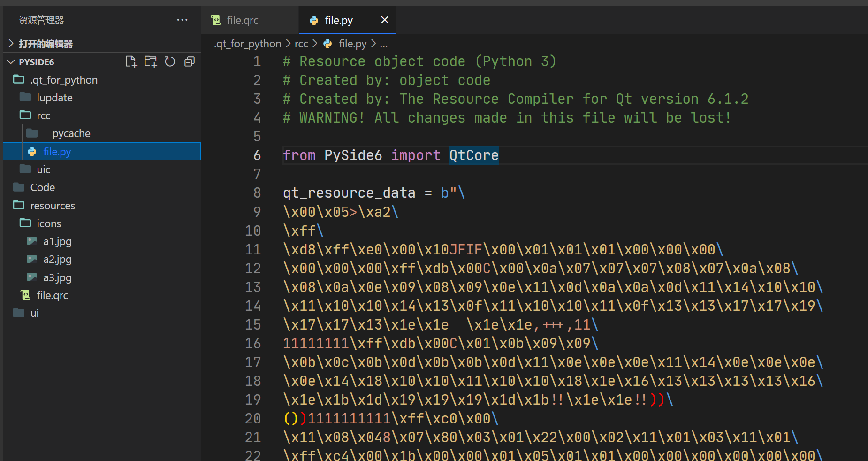Switch to the file.qrc tab
The image size is (868, 461).
pyautogui.click(x=243, y=20)
